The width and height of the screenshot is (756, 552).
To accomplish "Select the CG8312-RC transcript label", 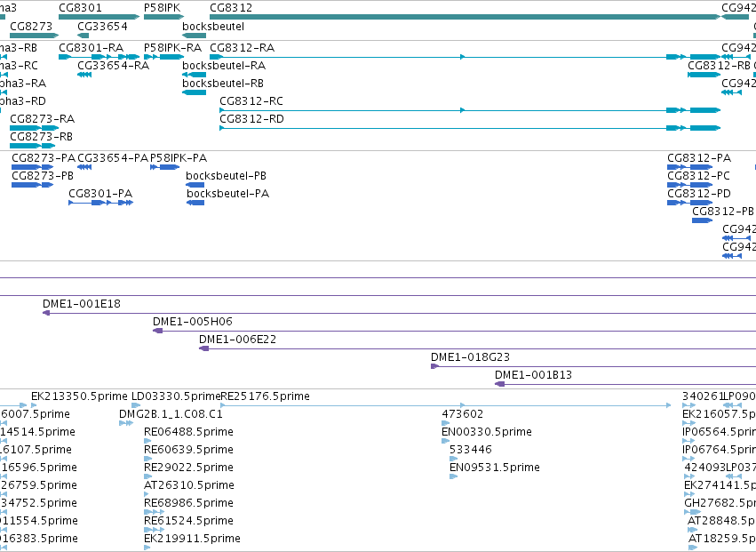I will (251, 101).
